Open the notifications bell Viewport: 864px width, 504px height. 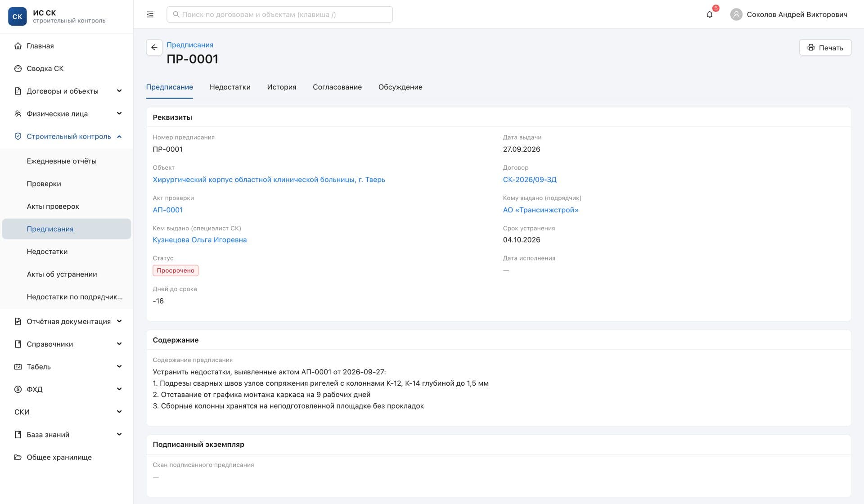point(710,14)
